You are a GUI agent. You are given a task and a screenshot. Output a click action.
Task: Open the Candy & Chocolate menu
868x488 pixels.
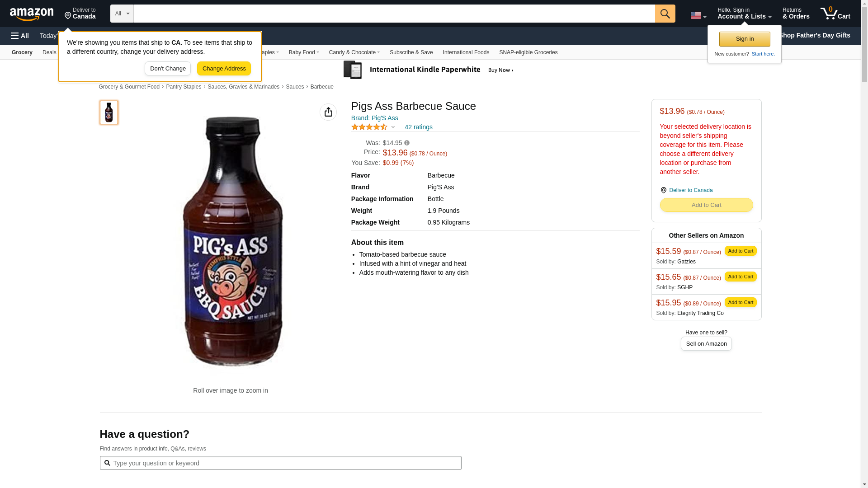tap(354, 52)
